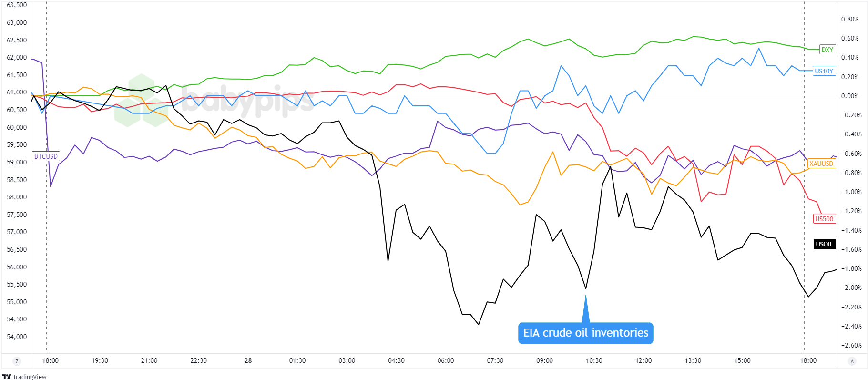Click the purple BTCUSD series label
868x380 pixels.
click(46, 156)
